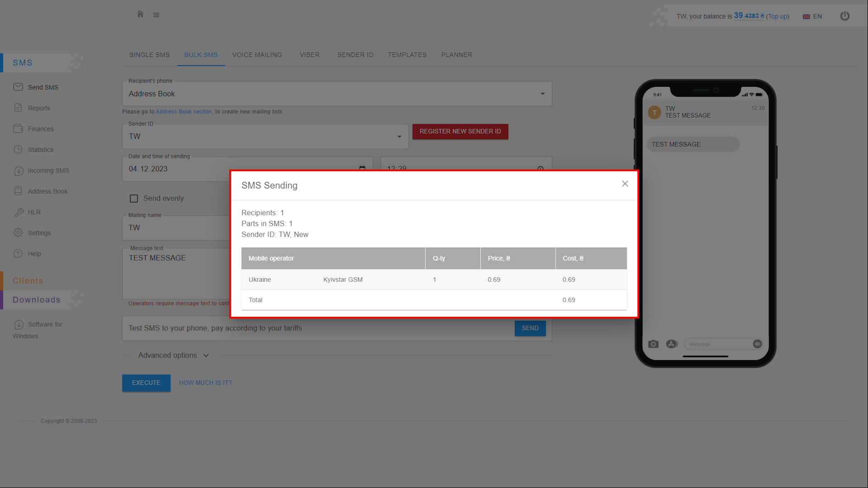The image size is (868, 488).
Task: Open Statistics in sidebar
Action: (x=40, y=150)
